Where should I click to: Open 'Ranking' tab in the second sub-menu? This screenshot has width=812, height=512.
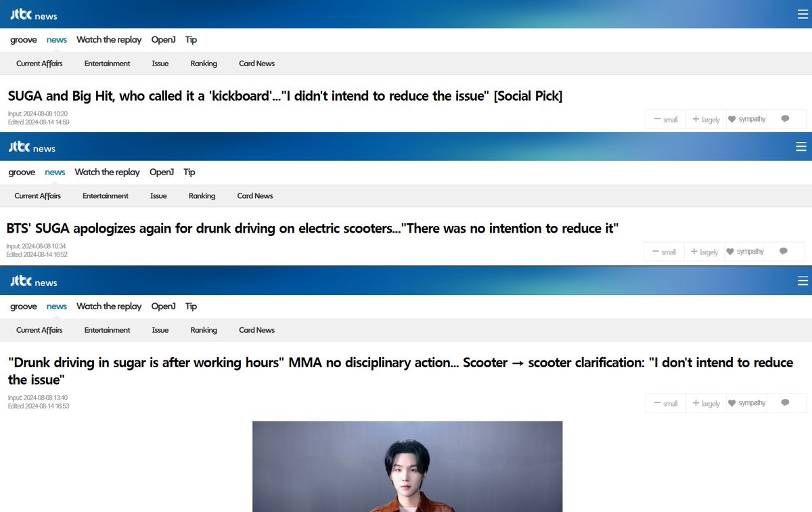[202, 196]
